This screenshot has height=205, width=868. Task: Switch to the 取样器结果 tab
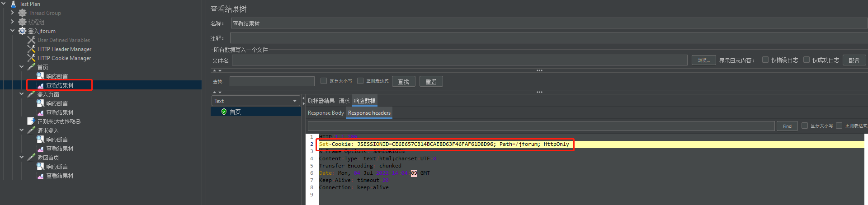coord(321,101)
